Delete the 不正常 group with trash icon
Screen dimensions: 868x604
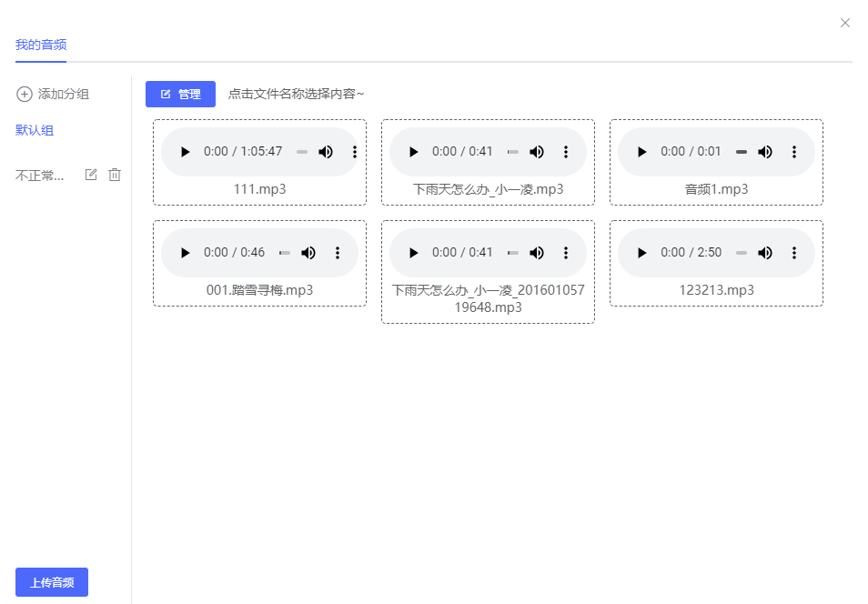pyautogui.click(x=115, y=175)
